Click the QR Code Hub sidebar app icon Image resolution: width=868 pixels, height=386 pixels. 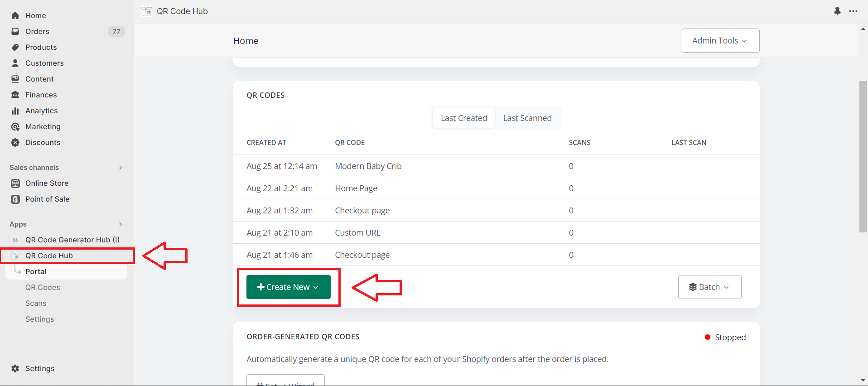(15, 256)
